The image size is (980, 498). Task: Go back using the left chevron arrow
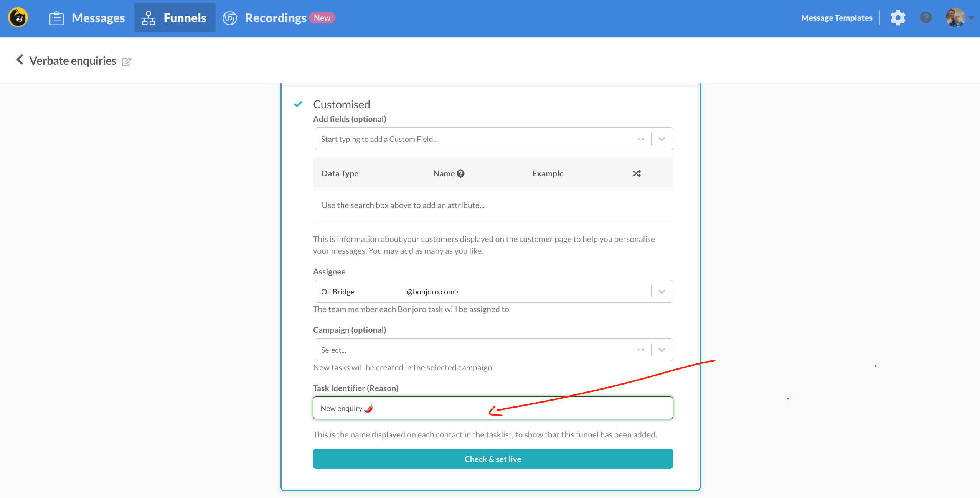click(x=20, y=60)
